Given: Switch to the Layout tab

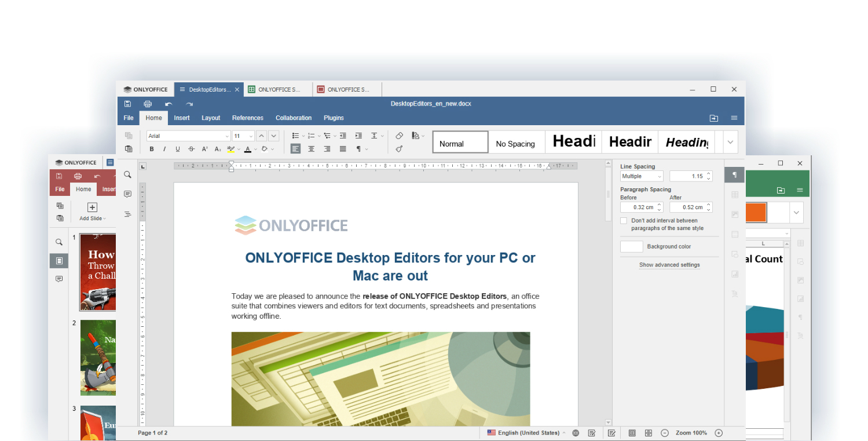Looking at the screenshot, I should click(211, 118).
